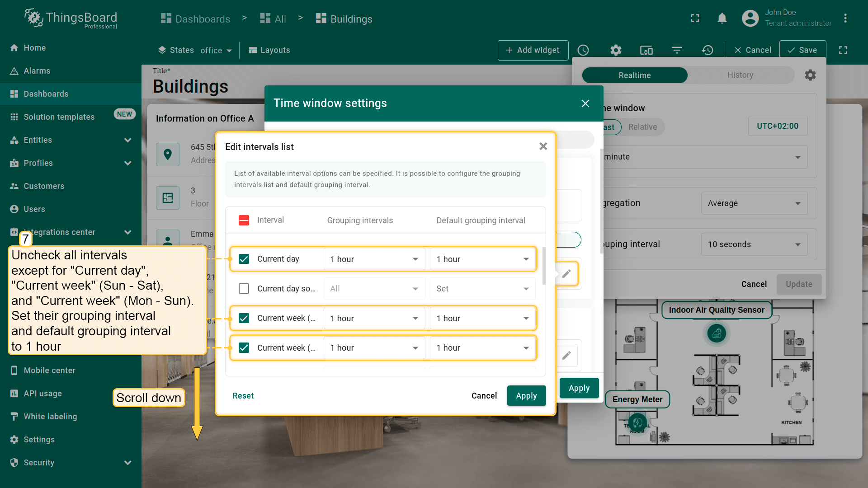
Task: Click Reset in Edit intervals list
Action: (x=243, y=396)
